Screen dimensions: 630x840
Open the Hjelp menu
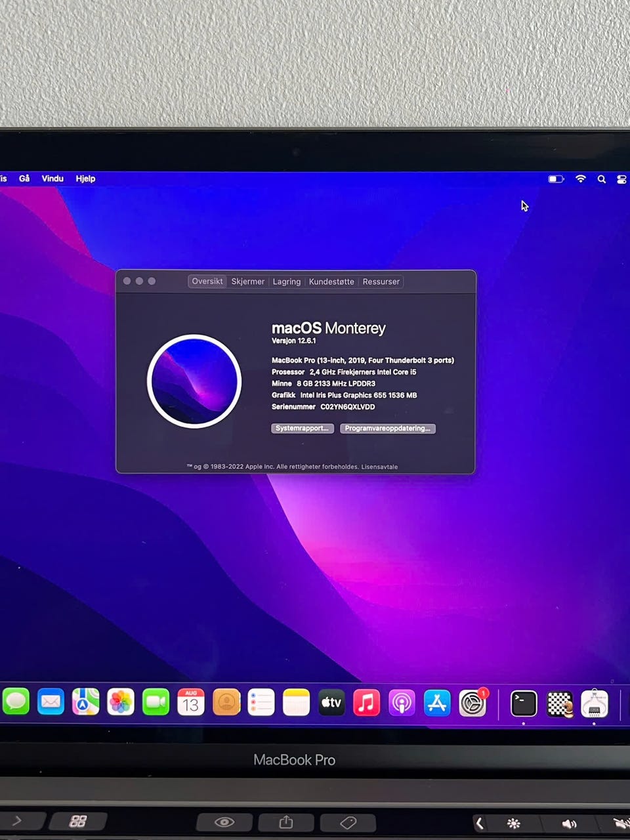click(x=85, y=178)
